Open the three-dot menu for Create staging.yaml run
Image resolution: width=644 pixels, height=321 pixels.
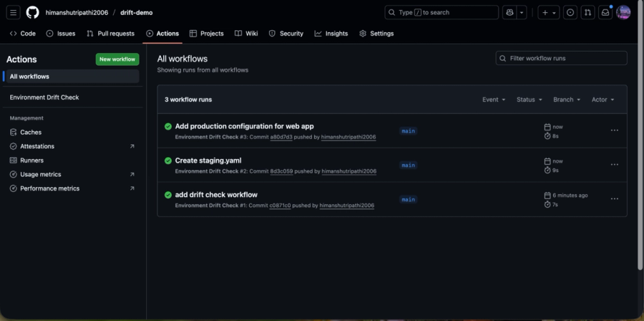tap(615, 164)
